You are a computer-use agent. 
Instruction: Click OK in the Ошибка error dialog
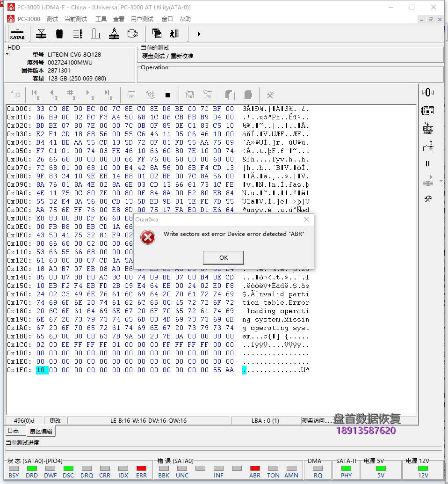(223, 257)
